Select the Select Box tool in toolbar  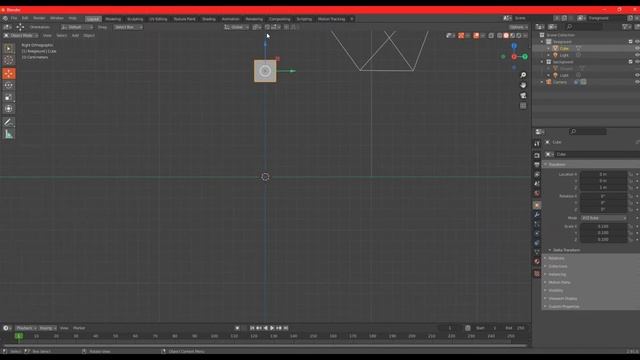9,48
